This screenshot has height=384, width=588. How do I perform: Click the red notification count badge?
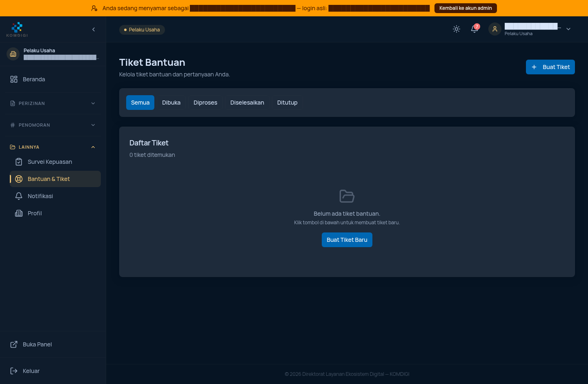pos(477,27)
